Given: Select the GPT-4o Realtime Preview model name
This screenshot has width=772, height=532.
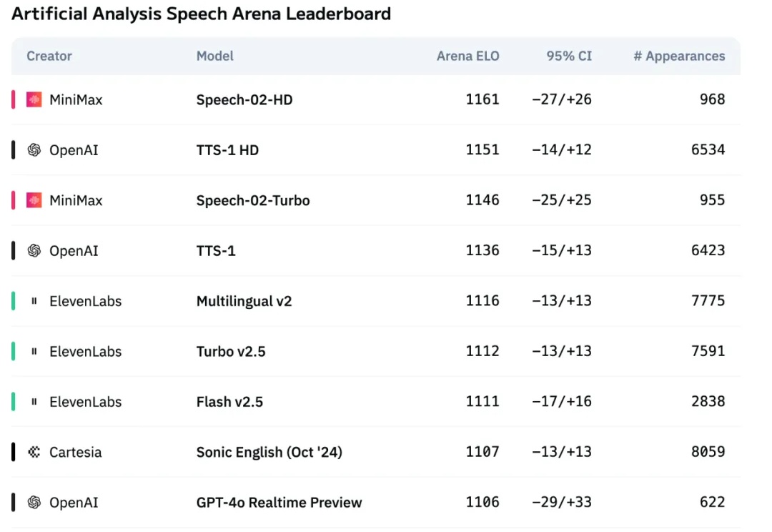Looking at the screenshot, I should coord(279,503).
